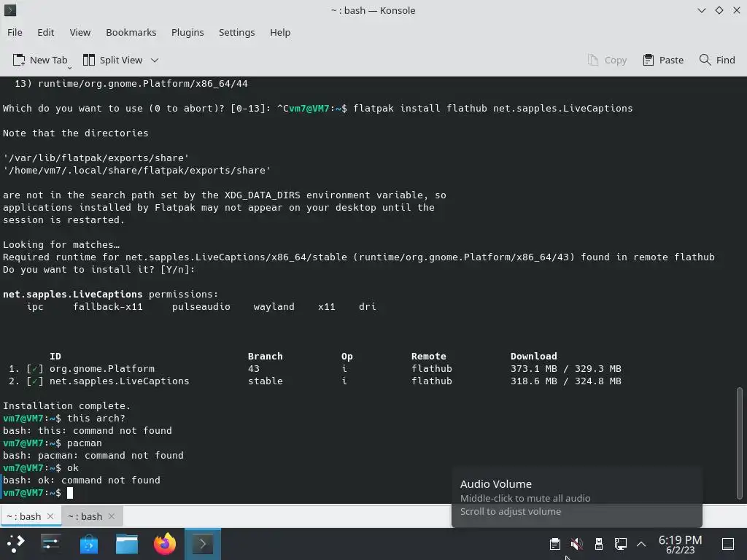Close the first bash tab
The height and width of the screenshot is (560, 747).
[x=50, y=516]
